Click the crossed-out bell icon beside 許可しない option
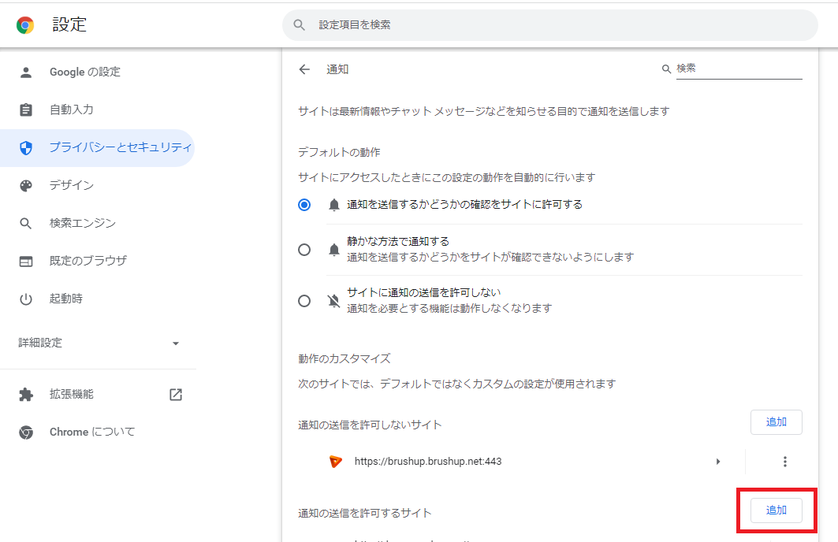Screen dimensions: 838x542 tap(334, 301)
